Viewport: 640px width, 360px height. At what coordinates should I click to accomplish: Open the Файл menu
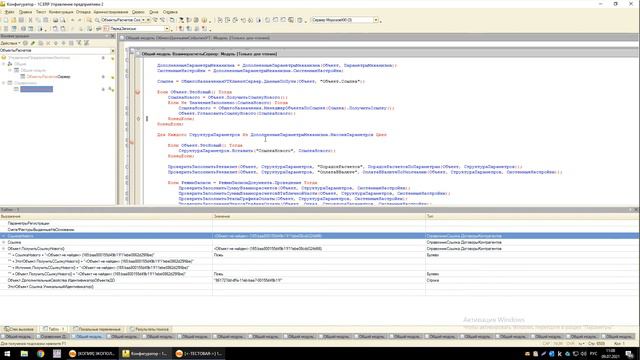tap(9, 12)
